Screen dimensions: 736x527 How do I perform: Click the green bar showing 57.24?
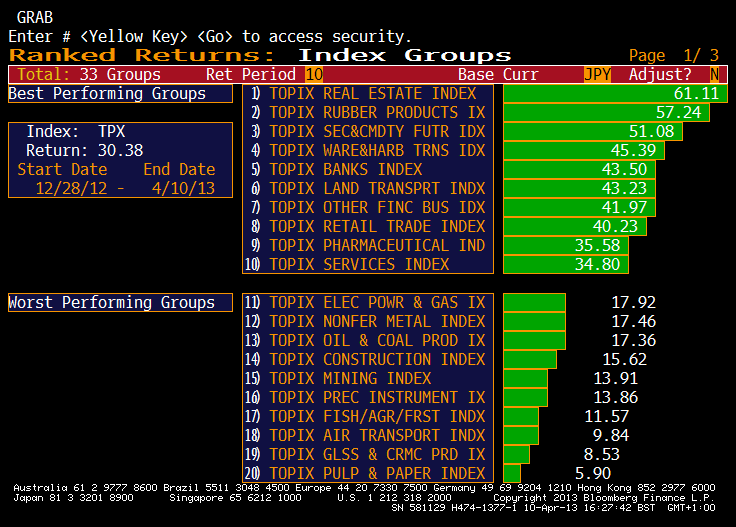pos(606,113)
